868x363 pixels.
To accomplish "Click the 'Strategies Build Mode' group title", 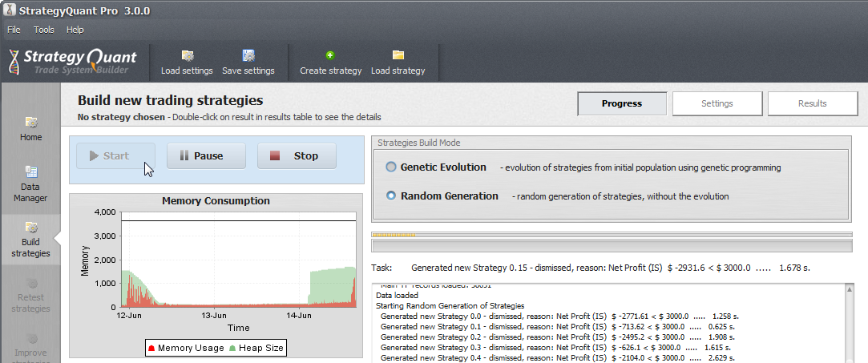I will point(419,143).
